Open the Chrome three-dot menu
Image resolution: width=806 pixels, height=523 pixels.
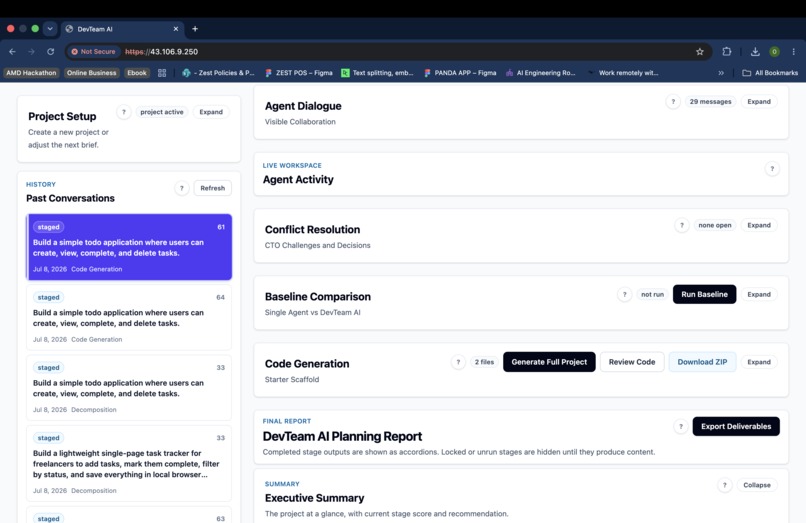794,51
